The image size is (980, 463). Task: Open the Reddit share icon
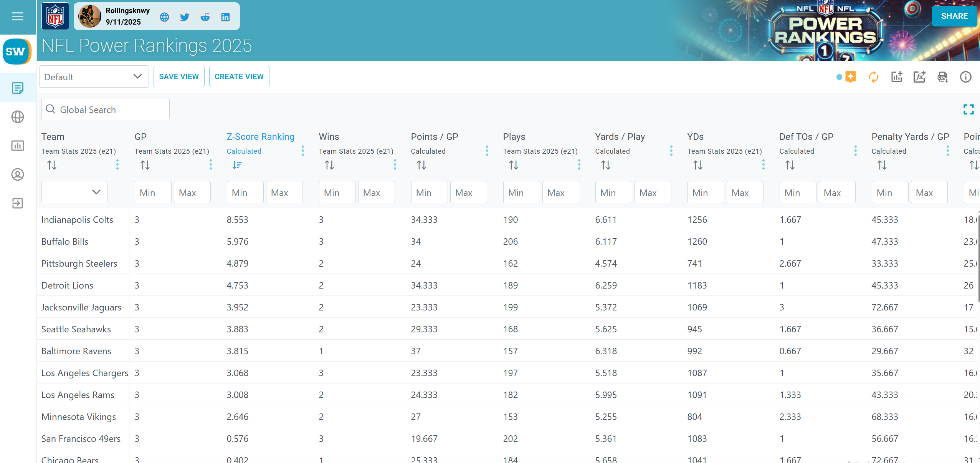coord(205,17)
